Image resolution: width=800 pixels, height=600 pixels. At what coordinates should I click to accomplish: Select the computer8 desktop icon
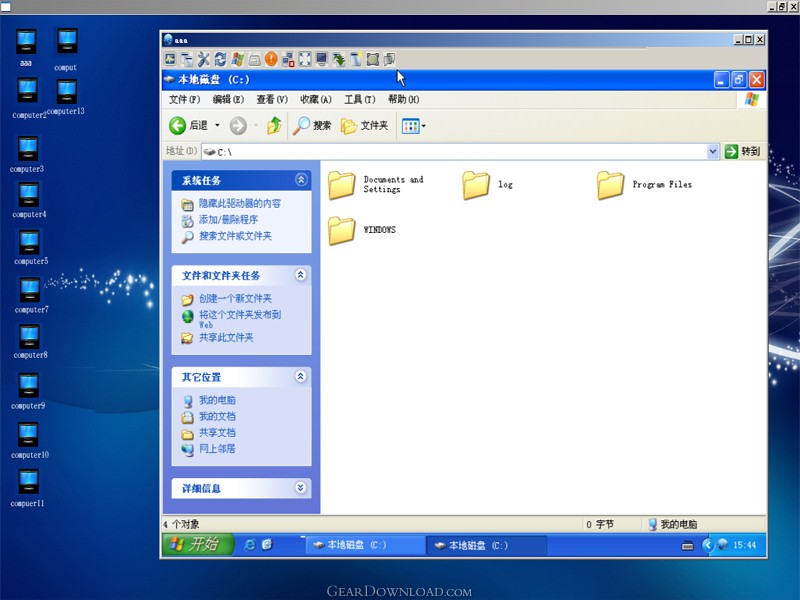[x=30, y=341]
